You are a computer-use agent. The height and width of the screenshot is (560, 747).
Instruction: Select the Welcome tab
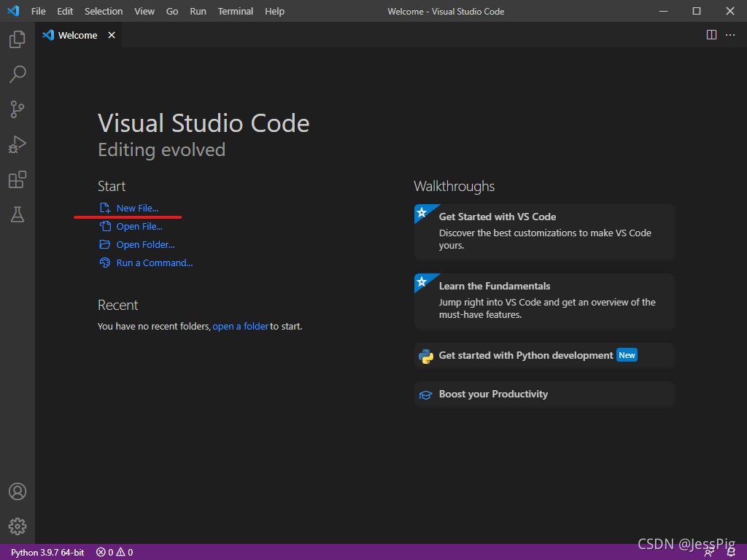[x=79, y=35]
